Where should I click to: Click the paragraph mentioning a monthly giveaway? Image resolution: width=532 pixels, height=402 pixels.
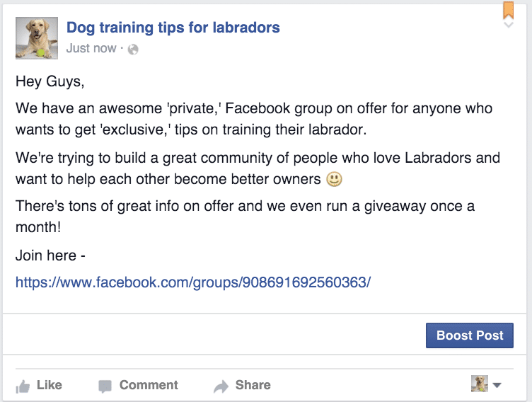click(x=245, y=217)
